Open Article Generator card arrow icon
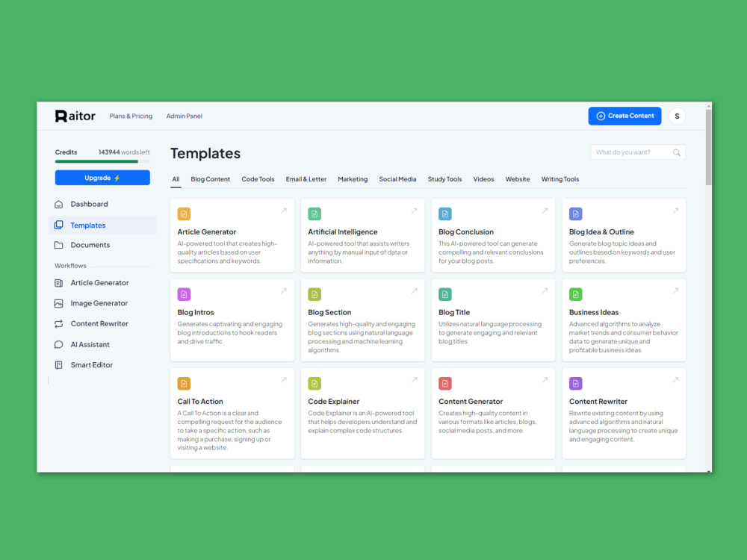The image size is (747, 560). 283,211
